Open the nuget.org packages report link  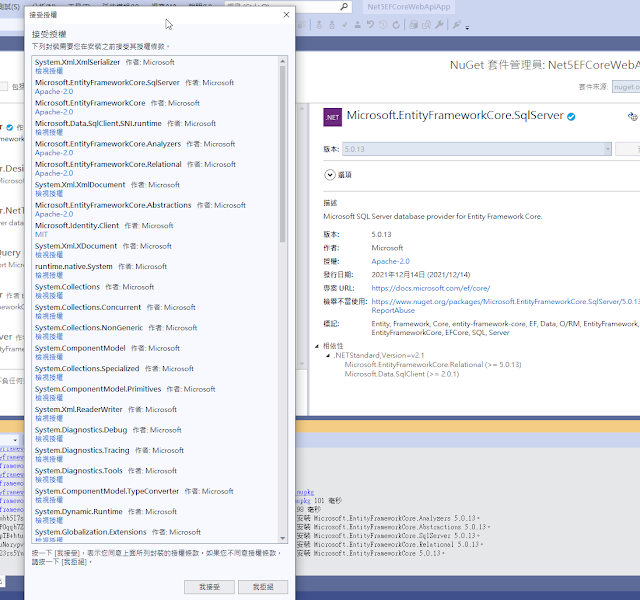(x=505, y=302)
